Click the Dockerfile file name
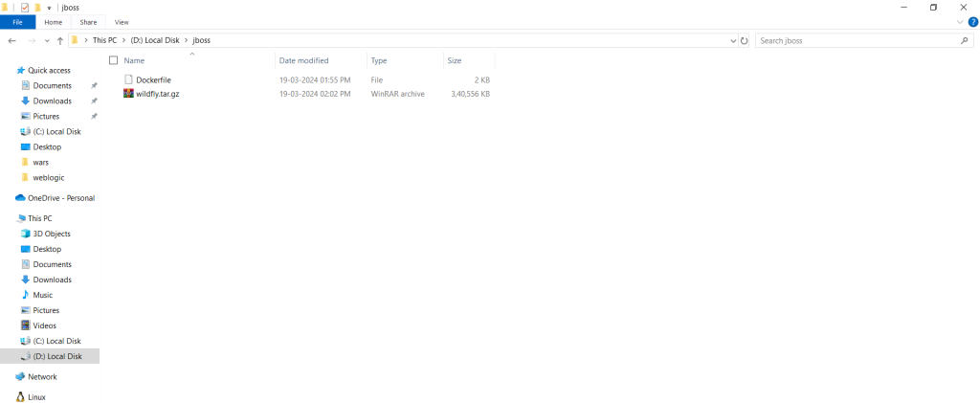Viewport: 980px width, 403px height. [x=153, y=80]
